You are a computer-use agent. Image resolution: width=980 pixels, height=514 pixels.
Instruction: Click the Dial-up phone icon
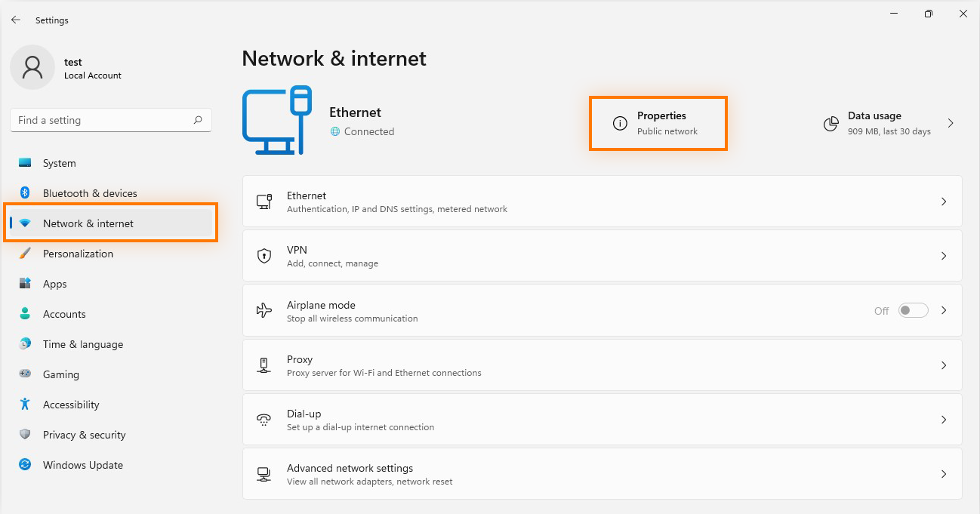263,420
